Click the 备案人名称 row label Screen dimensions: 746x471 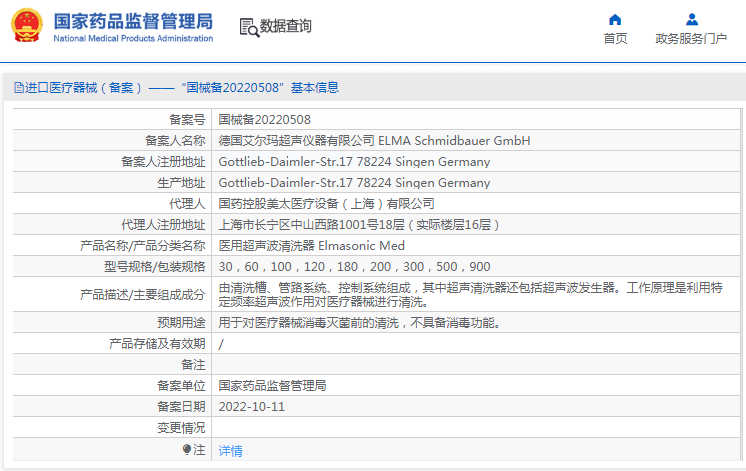coord(175,140)
